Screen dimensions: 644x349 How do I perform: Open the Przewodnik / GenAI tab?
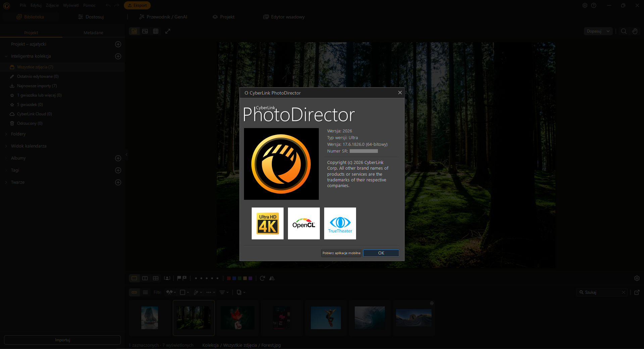pos(163,17)
